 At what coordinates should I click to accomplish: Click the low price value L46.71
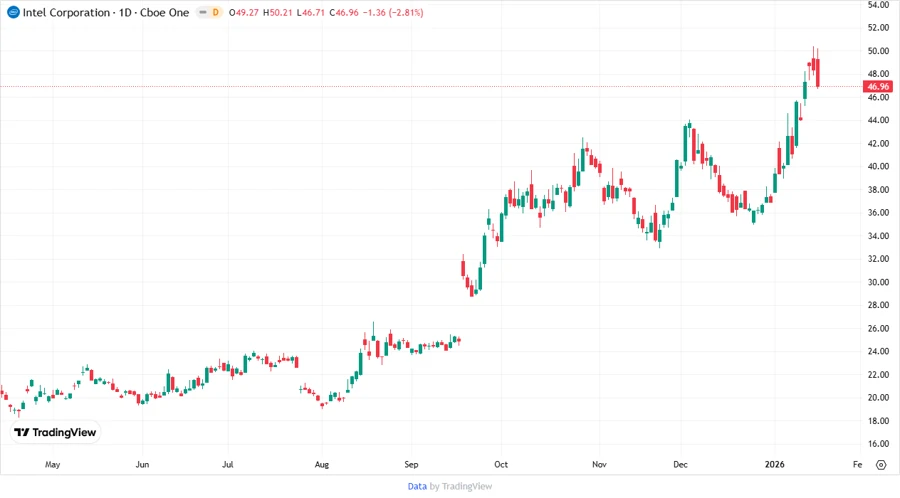tap(311, 13)
